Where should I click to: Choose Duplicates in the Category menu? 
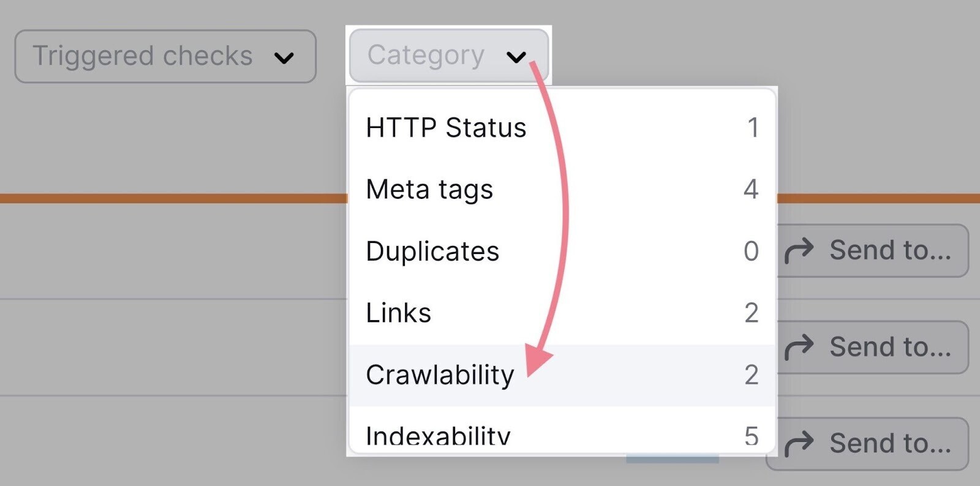point(432,251)
